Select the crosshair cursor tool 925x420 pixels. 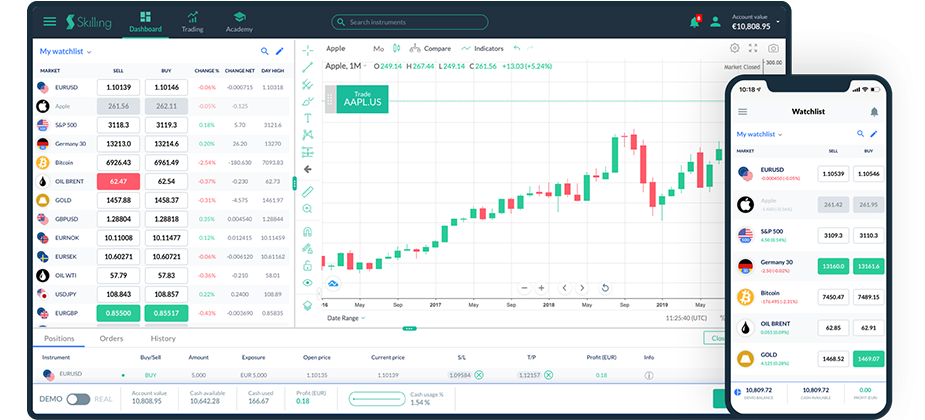[x=307, y=50]
